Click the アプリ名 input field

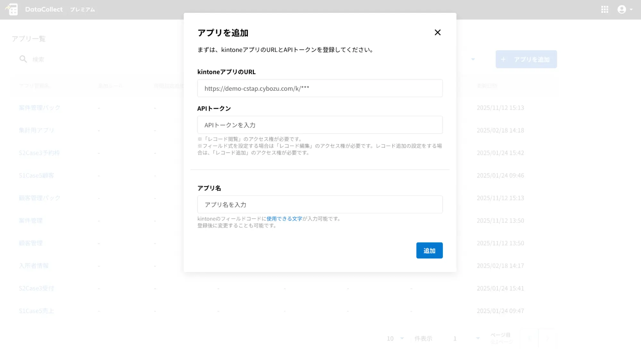coord(320,204)
